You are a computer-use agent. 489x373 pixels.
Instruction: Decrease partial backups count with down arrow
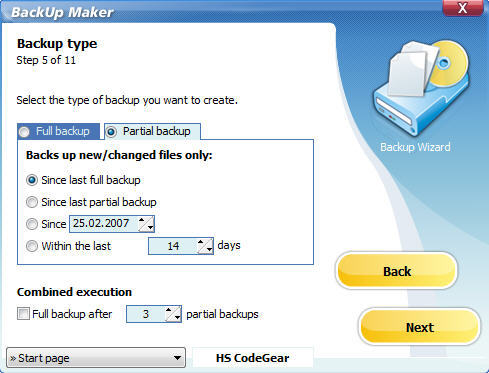coord(177,318)
